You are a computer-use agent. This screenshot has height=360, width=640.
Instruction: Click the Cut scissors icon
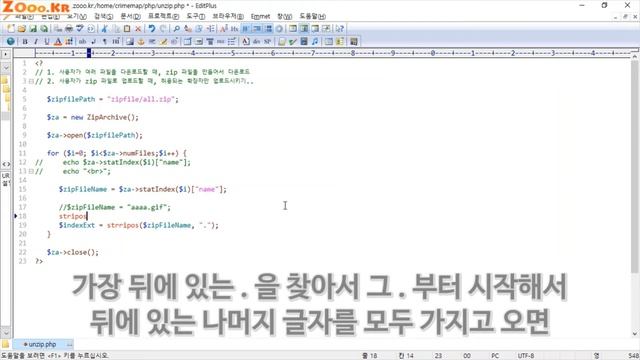(x=104, y=29)
